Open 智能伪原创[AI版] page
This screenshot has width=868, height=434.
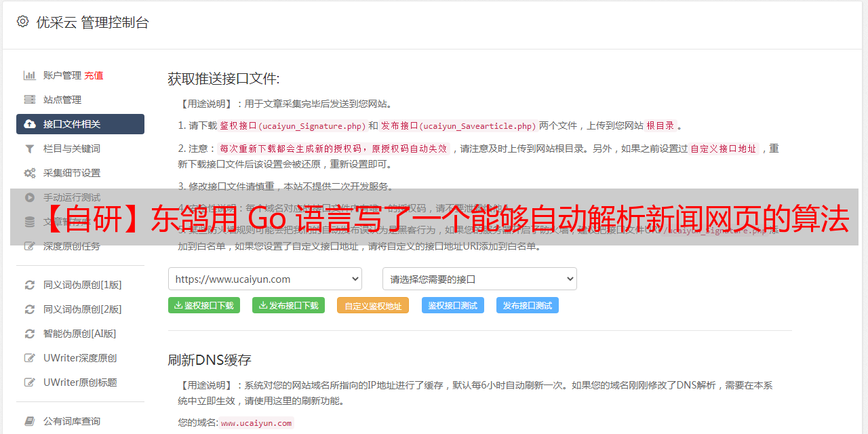coord(80,334)
